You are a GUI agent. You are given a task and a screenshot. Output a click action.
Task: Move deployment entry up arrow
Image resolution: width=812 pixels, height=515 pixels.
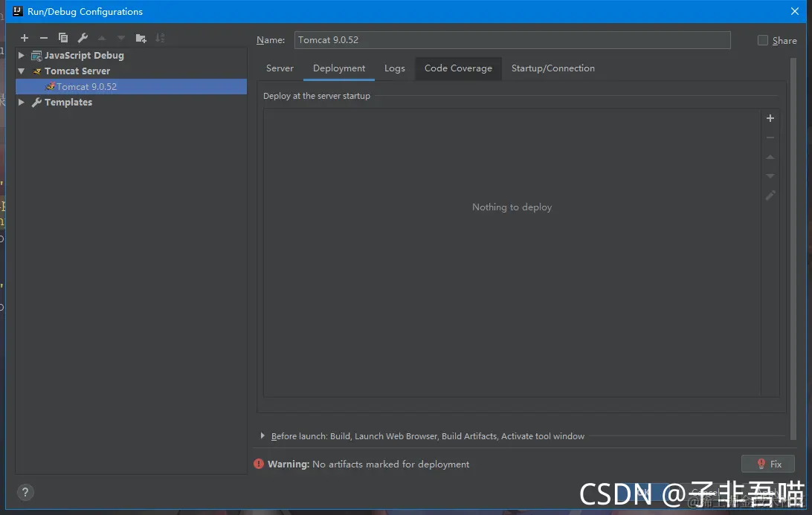point(770,157)
